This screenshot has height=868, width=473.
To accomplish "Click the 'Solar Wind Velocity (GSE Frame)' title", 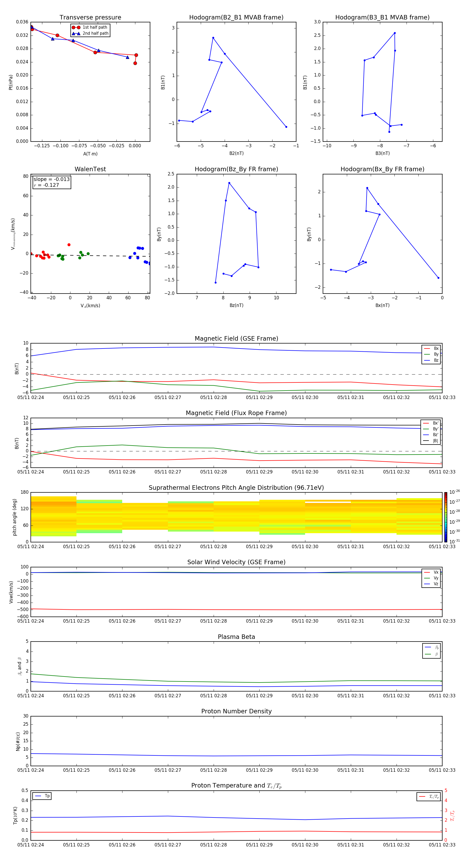I will point(236,562).
